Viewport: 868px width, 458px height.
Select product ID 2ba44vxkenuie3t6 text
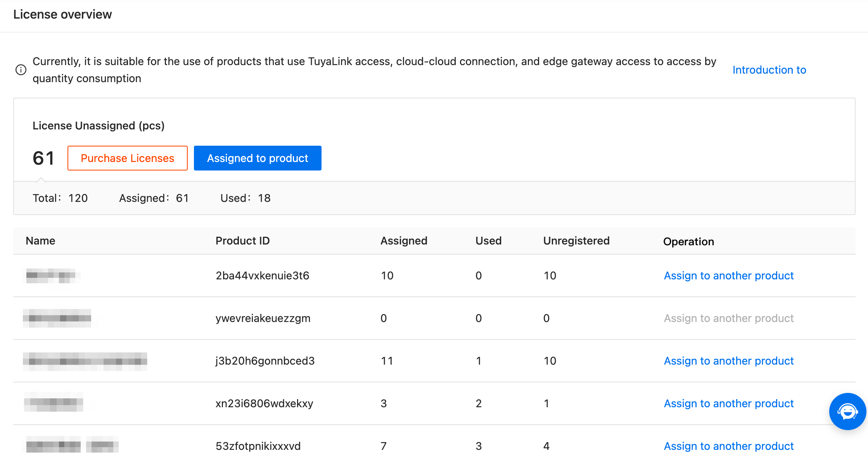[x=262, y=275]
